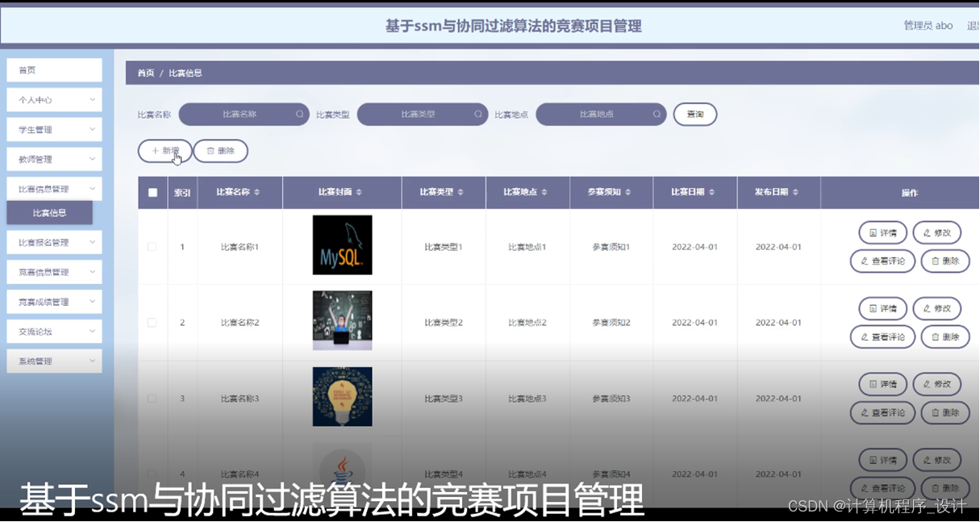Open 详情 for row 比赛名称1
The width and height of the screenshot is (980, 522).
pos(883,232)
